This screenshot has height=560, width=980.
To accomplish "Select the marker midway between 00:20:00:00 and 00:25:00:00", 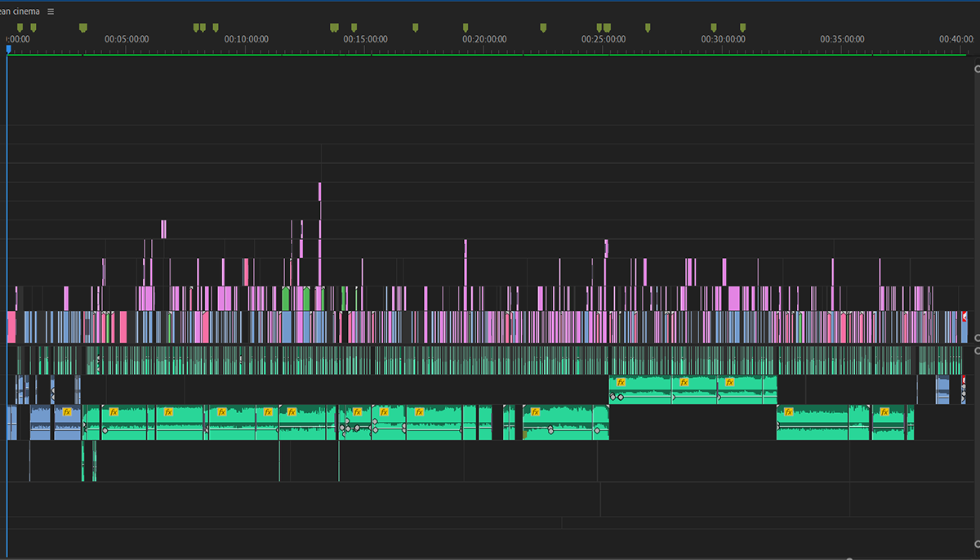I will click(543, 28).
